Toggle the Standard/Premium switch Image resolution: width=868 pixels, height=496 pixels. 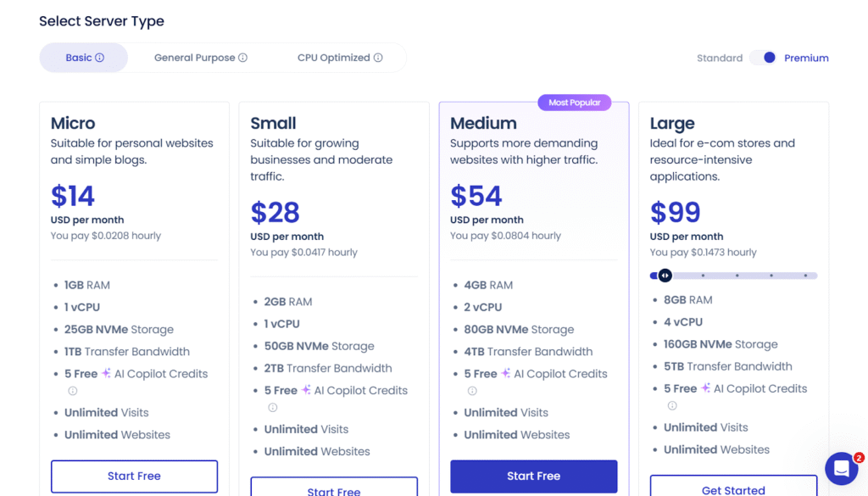tap(763, 58)
